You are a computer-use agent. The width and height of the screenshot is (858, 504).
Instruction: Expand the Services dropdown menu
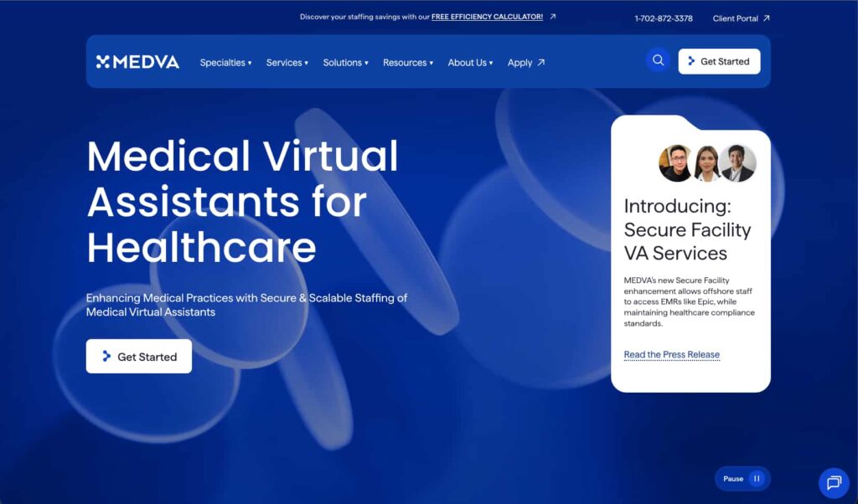tap(287, 63)
